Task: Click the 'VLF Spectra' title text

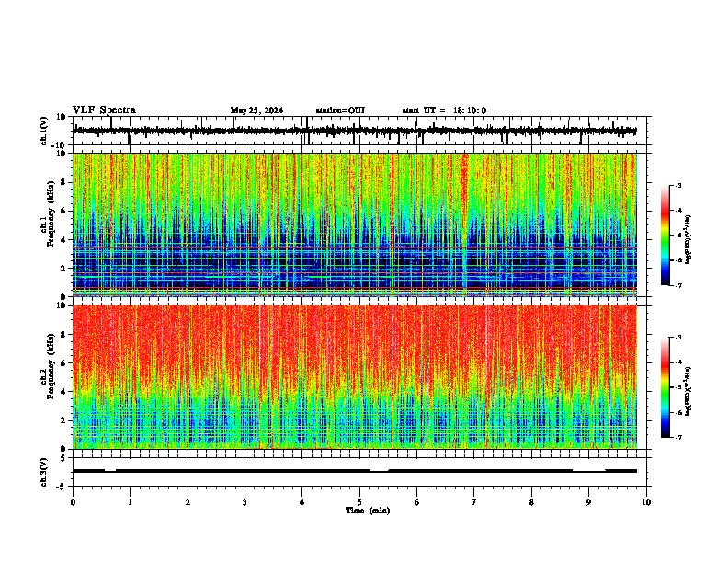Action: (x=104, y=110)
